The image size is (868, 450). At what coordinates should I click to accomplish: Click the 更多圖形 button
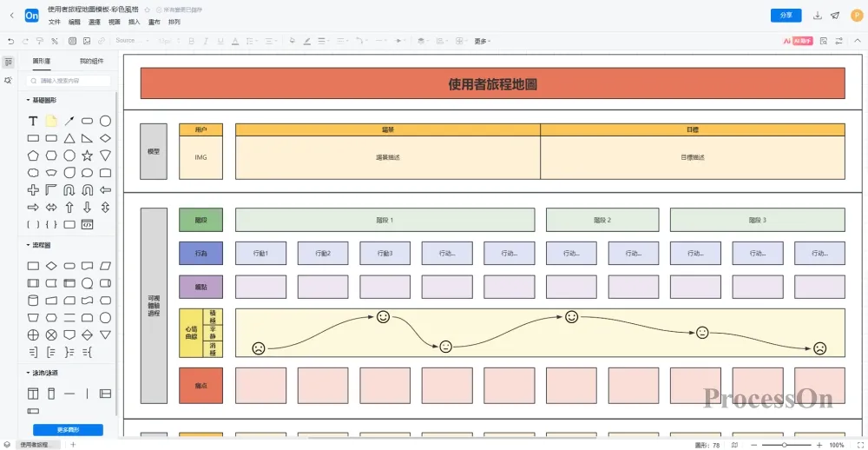pyautogui.click(x=68, y=430)
